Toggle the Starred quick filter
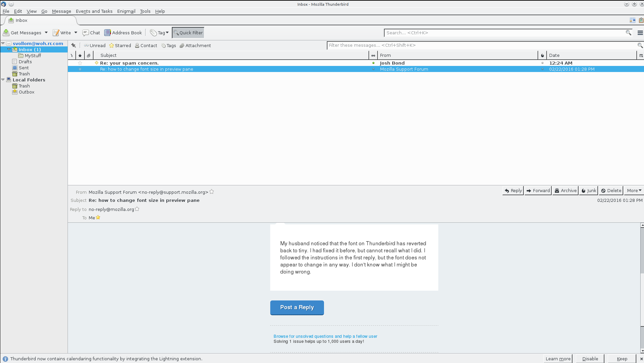644x363 pixels. 120,45
